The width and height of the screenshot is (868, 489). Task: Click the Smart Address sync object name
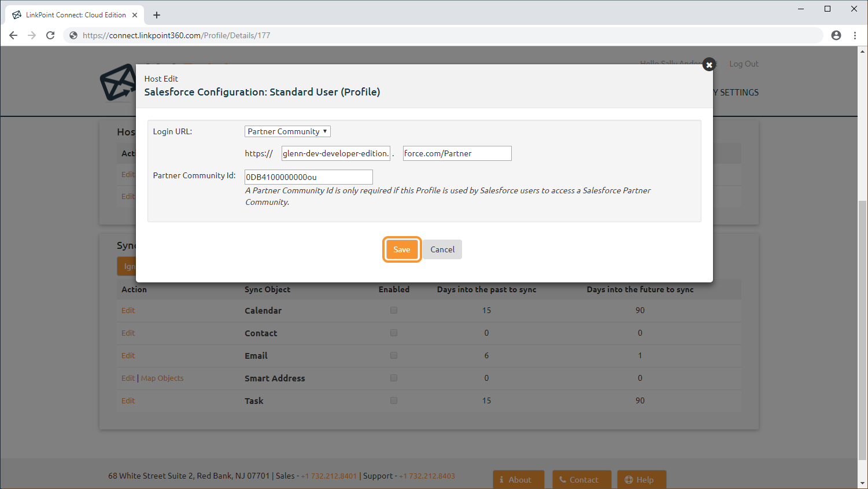[275, 378]
